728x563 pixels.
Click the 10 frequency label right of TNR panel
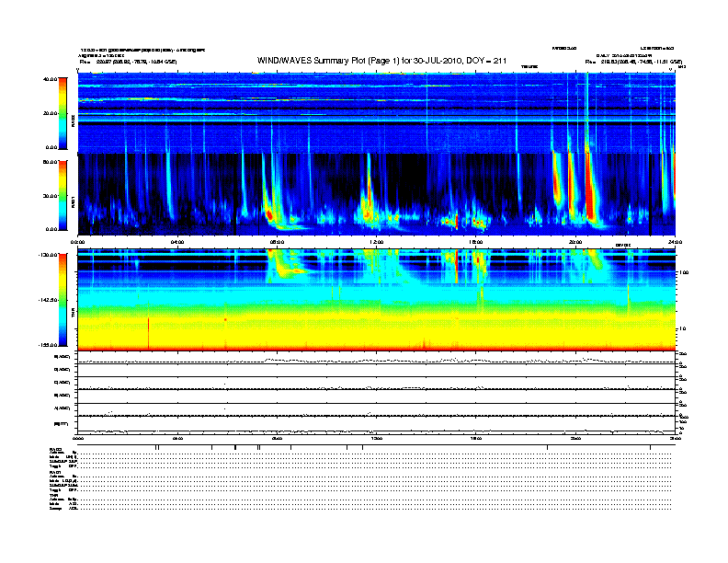coord(684,329)
